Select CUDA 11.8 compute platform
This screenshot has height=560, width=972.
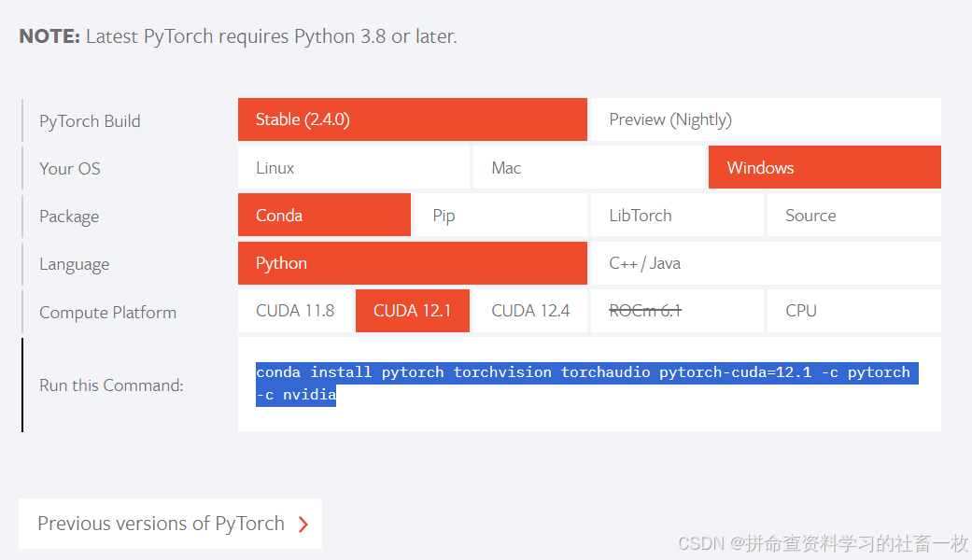click(x=295, y=311)
